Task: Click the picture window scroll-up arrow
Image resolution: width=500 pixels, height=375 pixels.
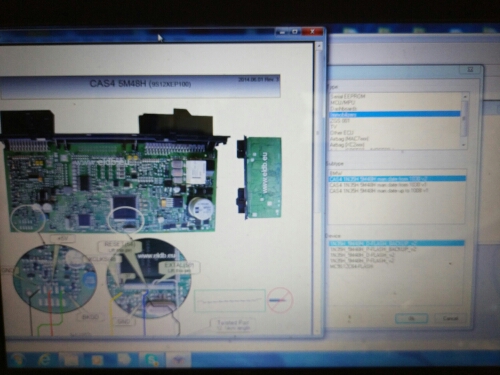Action: (x=318, y=45)
